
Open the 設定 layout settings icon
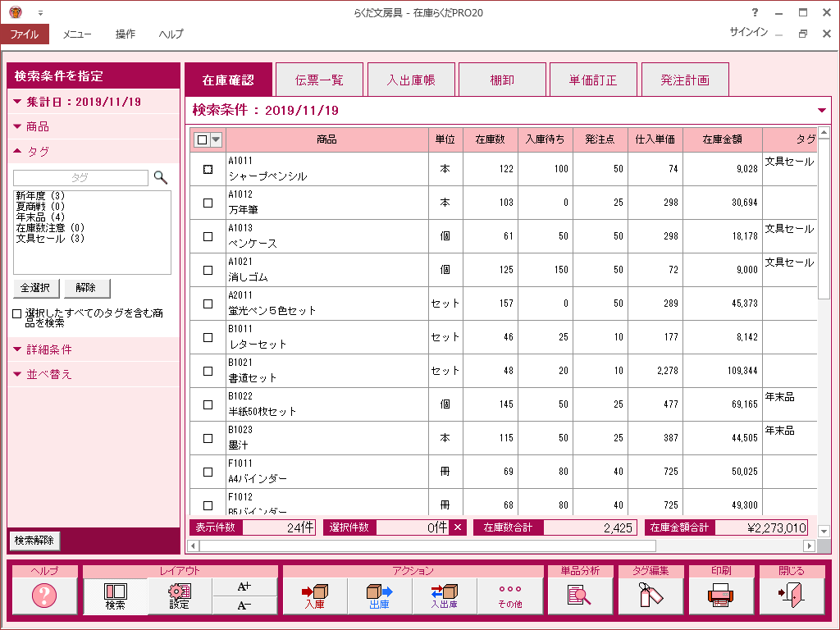180,596
